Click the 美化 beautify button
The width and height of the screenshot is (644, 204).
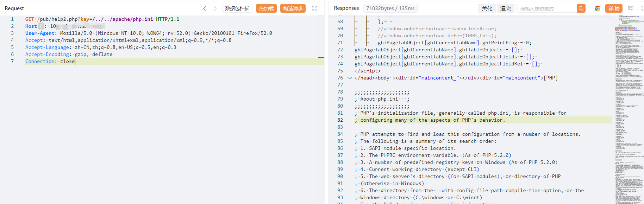[487, 8]
